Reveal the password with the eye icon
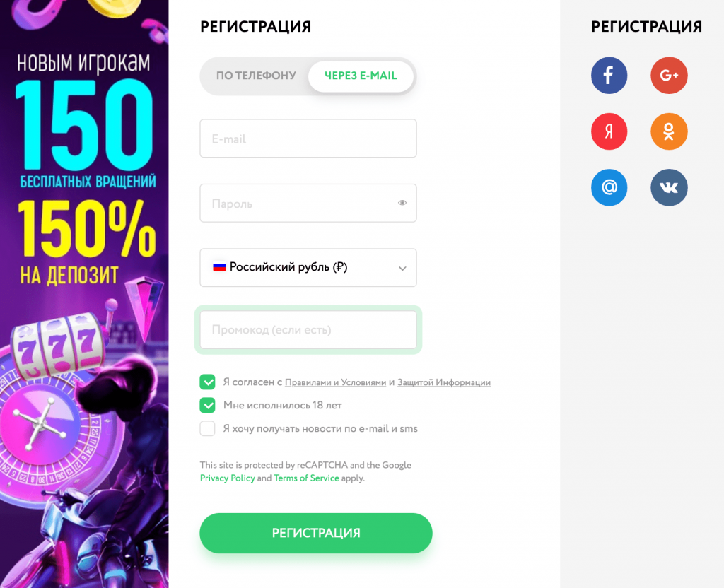The width and height of the screenshot is (724, 588). click(x=402, y=203)
